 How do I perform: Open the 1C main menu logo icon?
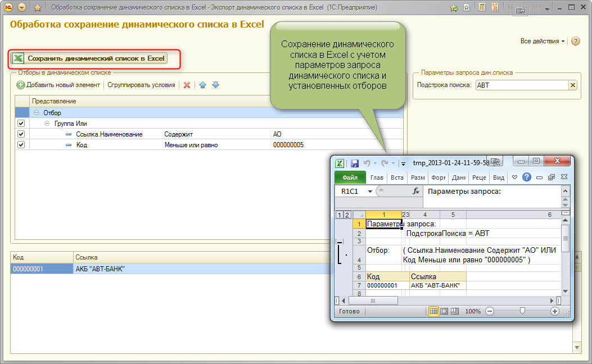(8, 7)
